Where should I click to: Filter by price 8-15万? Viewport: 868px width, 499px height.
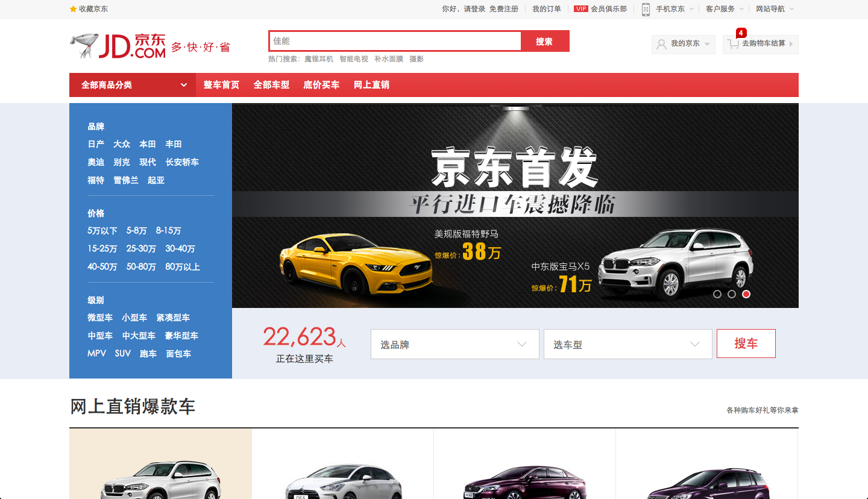(x=169, y=231)
